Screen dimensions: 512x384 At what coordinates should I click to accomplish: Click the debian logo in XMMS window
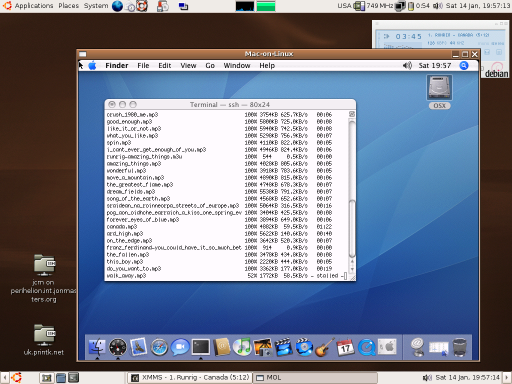point(496,70)
